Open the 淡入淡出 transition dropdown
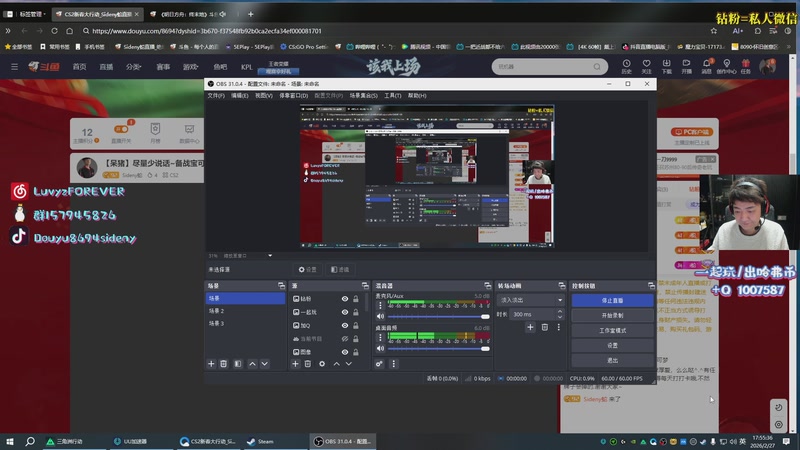The image size is (800, 450). click(x=531, y=300)
